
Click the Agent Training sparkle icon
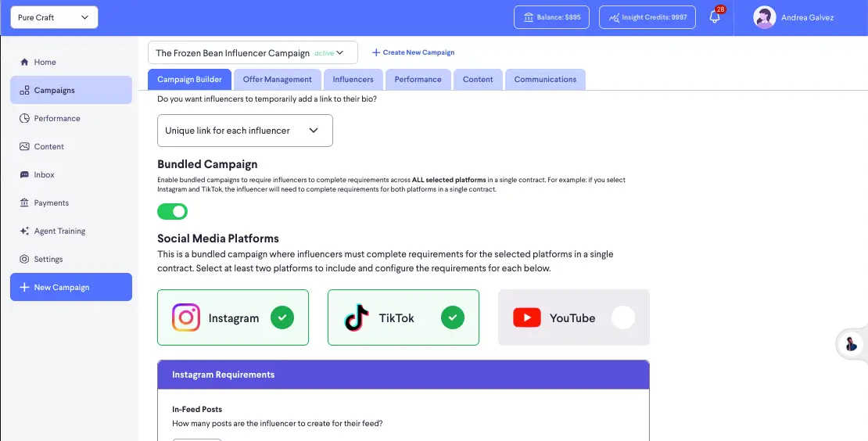24,231
